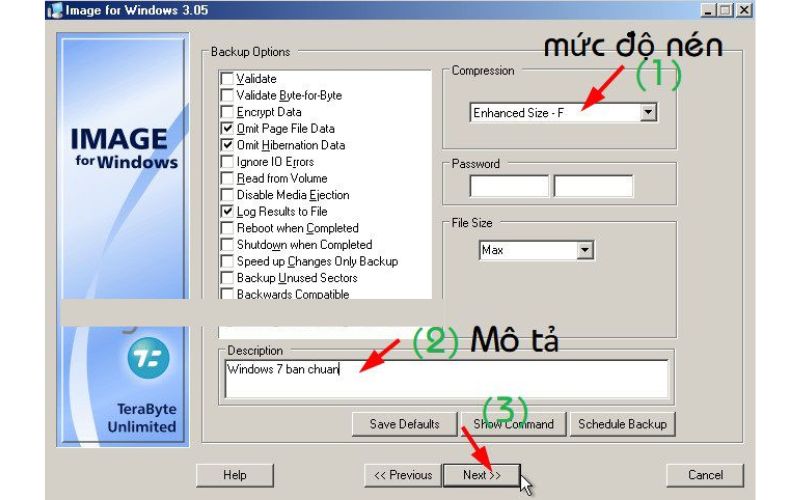Viewport: 800px width, 500px height.
Task: Enable Reboot when Completed
Action: point(227,228)
